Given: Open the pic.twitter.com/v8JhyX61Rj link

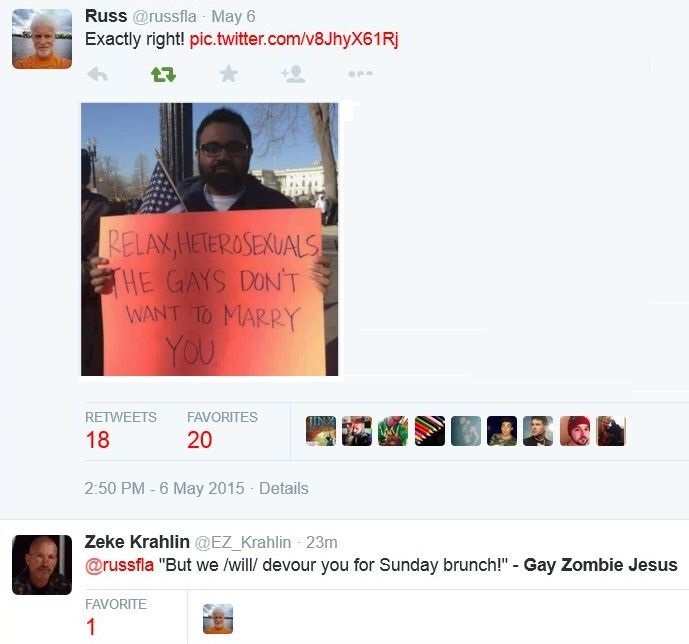Looking at the screenshot, I should [x=294, y=39].
